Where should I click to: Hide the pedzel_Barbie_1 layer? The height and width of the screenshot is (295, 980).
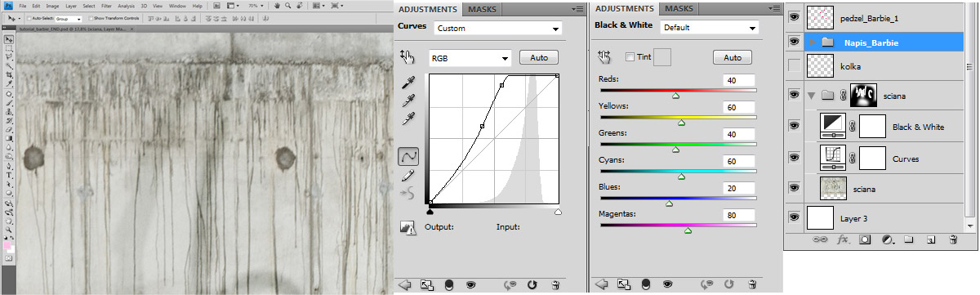pos(795,16)
